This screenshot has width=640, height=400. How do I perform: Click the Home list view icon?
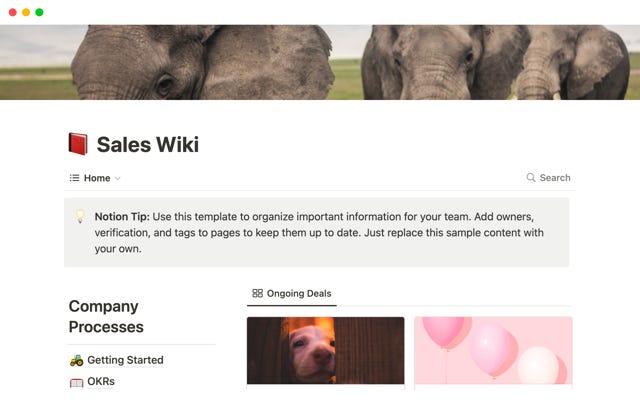point(74,178)
